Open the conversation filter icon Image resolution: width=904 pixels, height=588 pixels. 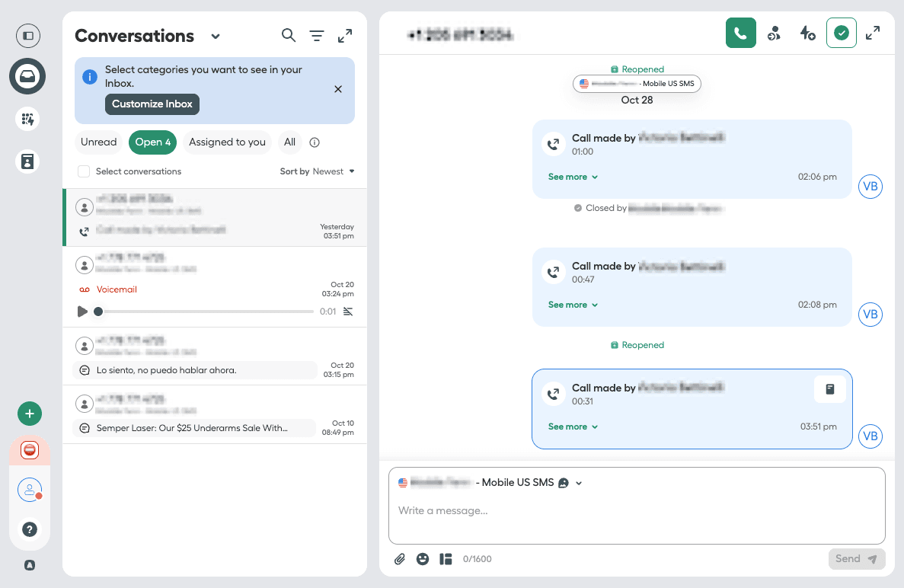click(317, 36)
